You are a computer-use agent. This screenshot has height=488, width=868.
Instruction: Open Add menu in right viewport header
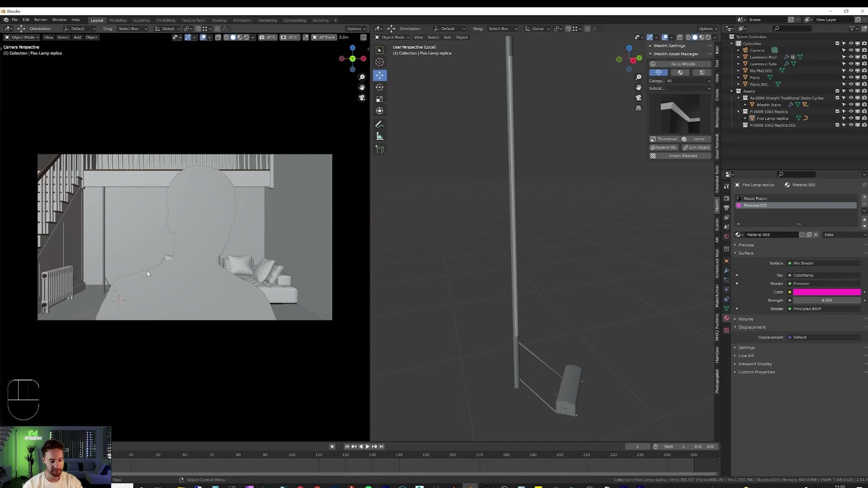click(447, 38)
